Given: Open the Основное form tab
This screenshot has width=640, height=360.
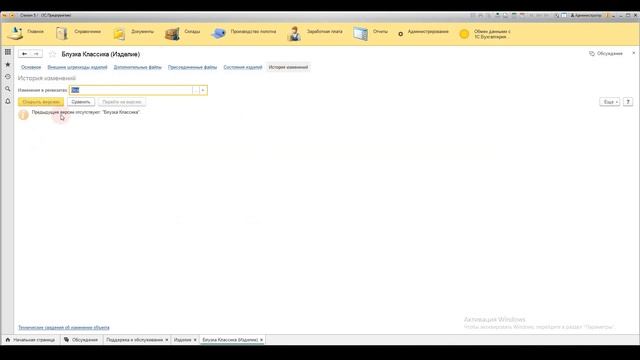Looking at the screenshot, I should coord(31,67).
